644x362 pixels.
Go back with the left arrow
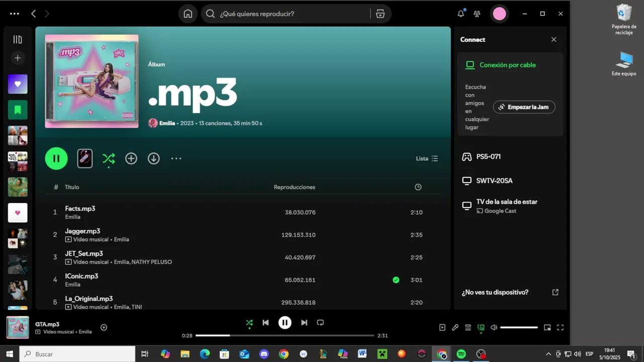(33, 14)
